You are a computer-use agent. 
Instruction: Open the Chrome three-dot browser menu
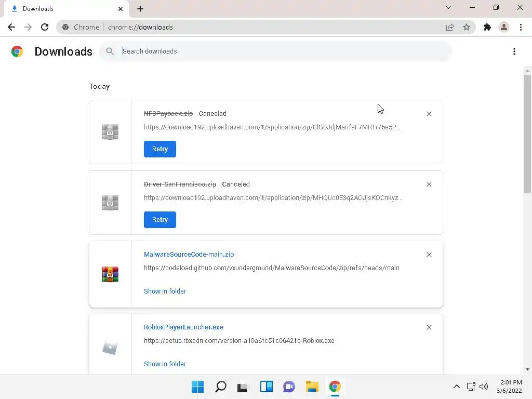(x=521, y=27)
